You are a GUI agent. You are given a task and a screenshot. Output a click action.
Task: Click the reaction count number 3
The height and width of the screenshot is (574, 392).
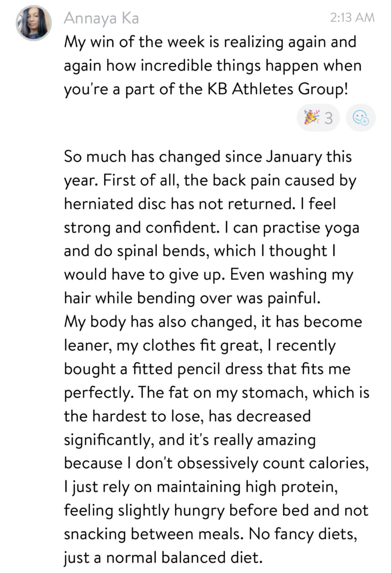tap(328, 118)
